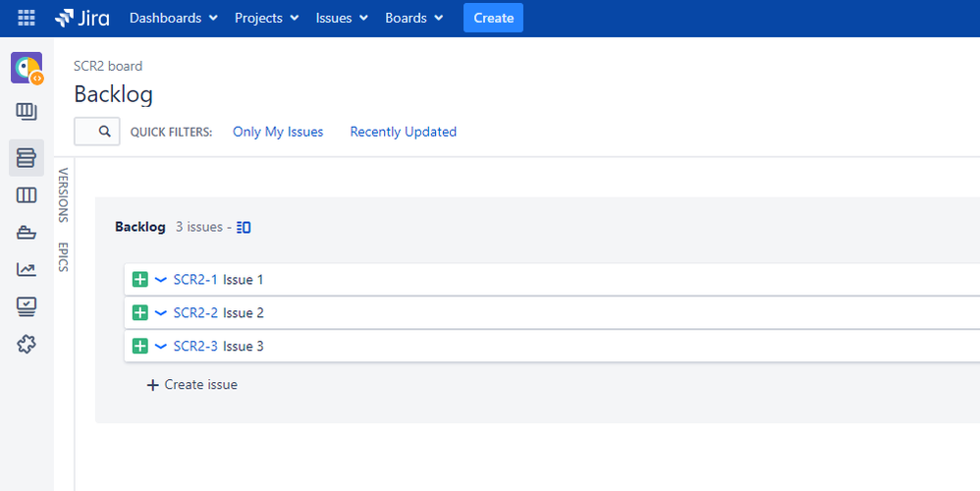Click the SCR2 board breadcrumb

(108, 66)
